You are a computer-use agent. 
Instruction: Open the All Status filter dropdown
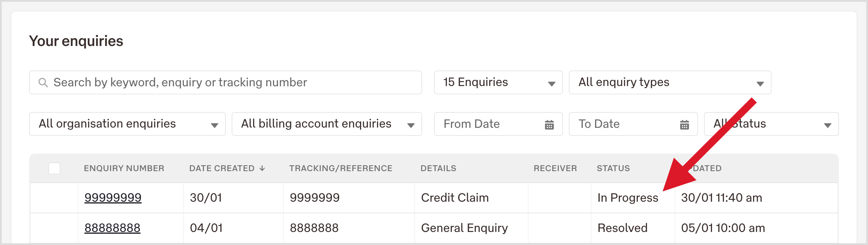tap(771, 124)
